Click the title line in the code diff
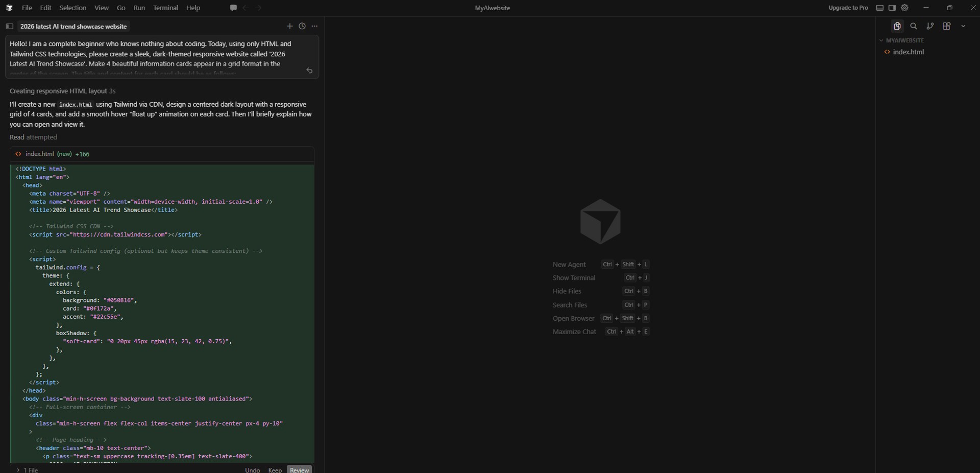 point(104,210)
